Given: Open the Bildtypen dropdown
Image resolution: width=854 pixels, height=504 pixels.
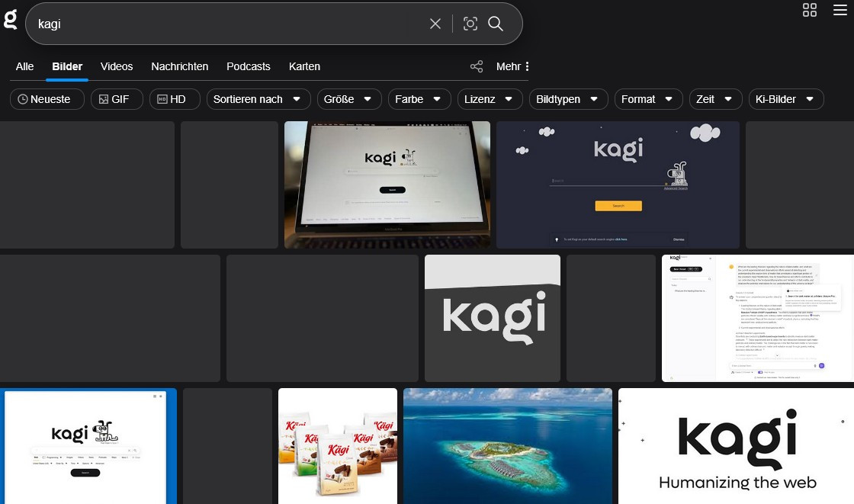Looking at the screenshot, I should (x=569, y=99).
